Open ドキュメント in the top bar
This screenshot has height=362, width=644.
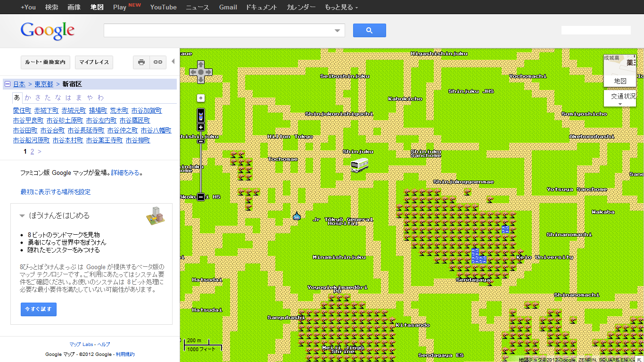[x=262, y=7]
